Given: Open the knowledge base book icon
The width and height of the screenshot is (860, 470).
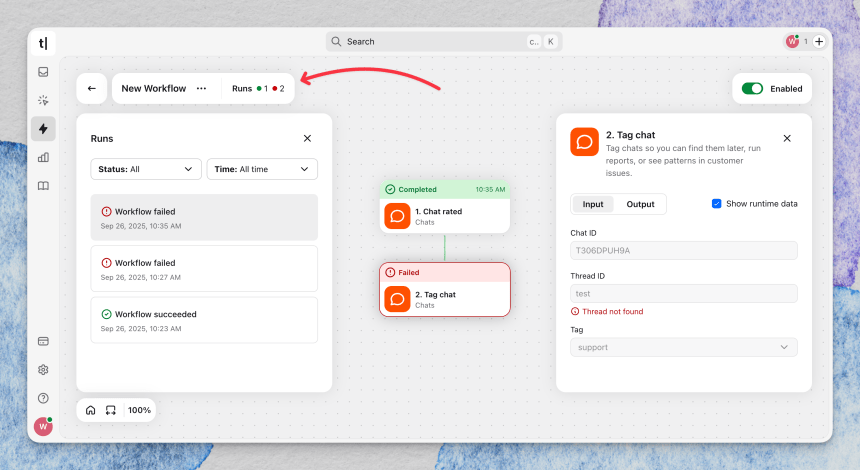Looking at the screenshot, I should [x=43, y=186].
